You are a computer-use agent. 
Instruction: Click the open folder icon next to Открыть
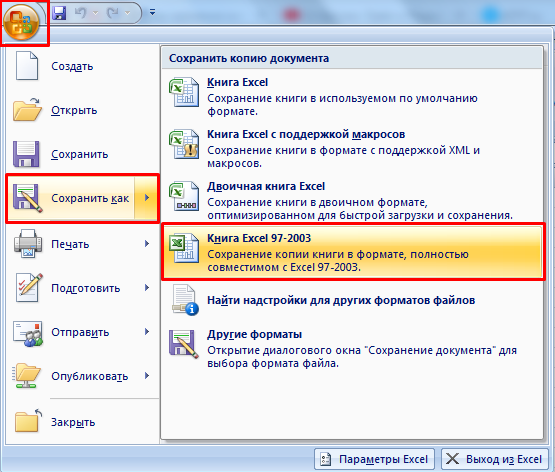click(28, 110)
